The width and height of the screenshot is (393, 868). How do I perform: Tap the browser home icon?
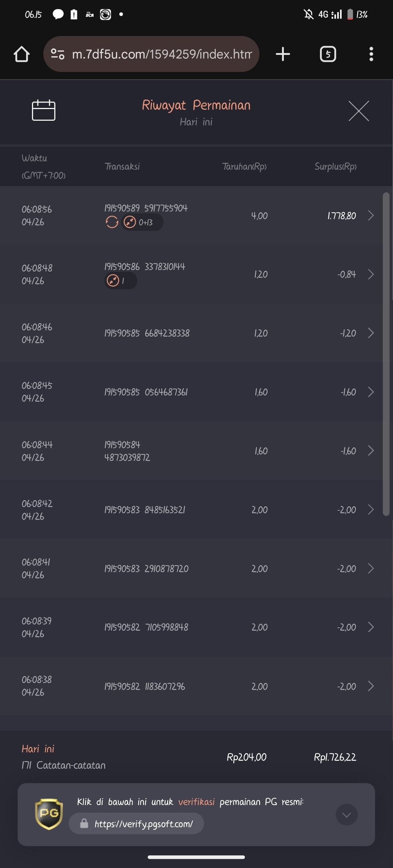click(x=21, y=54)
